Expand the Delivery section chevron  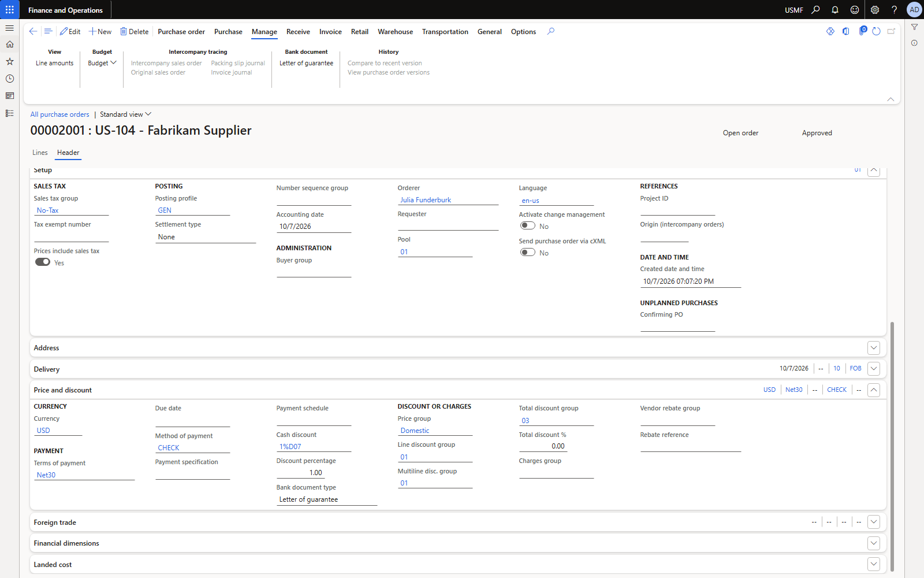pyautogui.click(x=874, y=368)
